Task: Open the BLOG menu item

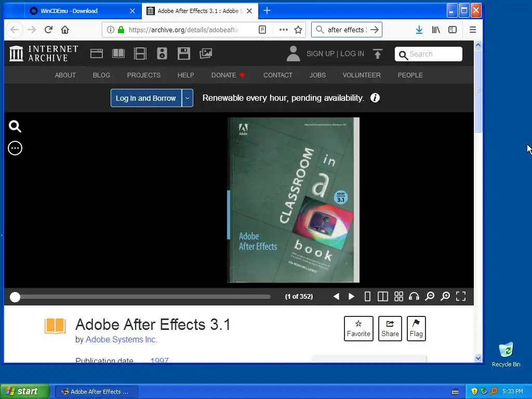Action: (x=101, y=75)
